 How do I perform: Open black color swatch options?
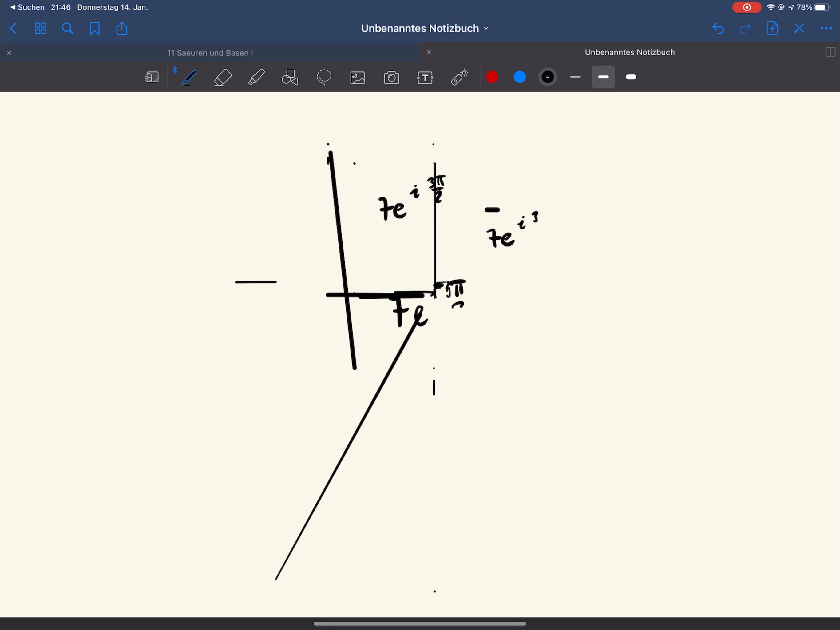[x=547, y=77]
